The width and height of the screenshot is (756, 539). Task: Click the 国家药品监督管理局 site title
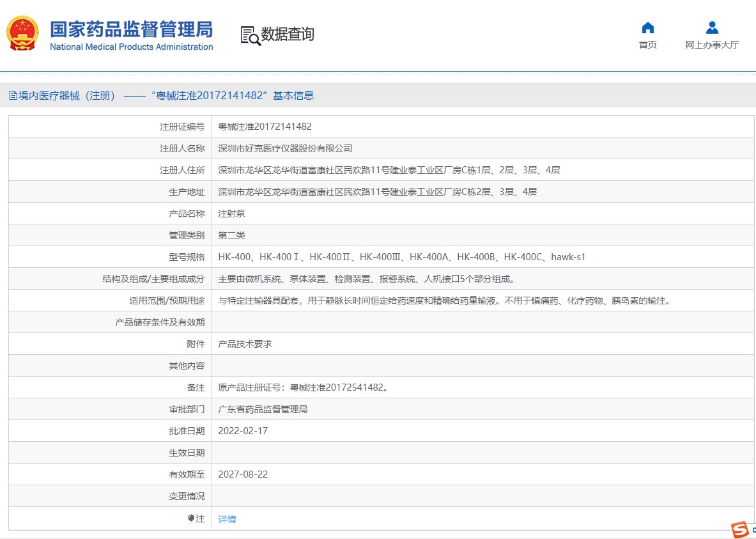tap(131, 29)
